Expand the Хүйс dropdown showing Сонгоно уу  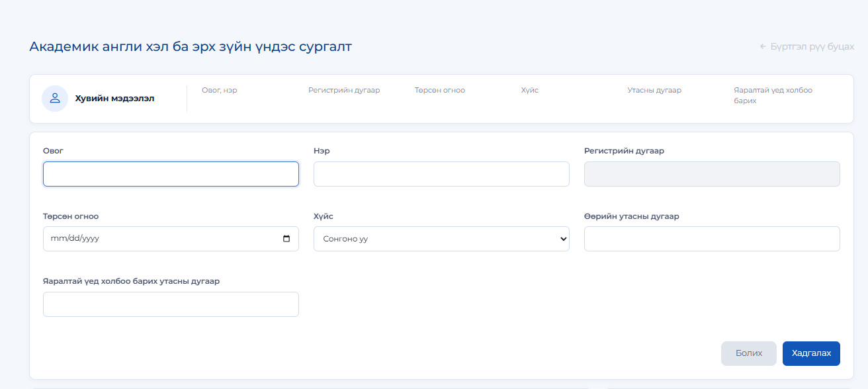pos(441,239)
